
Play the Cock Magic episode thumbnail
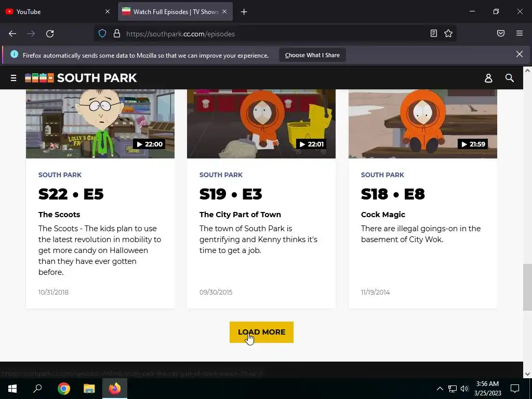423,124
